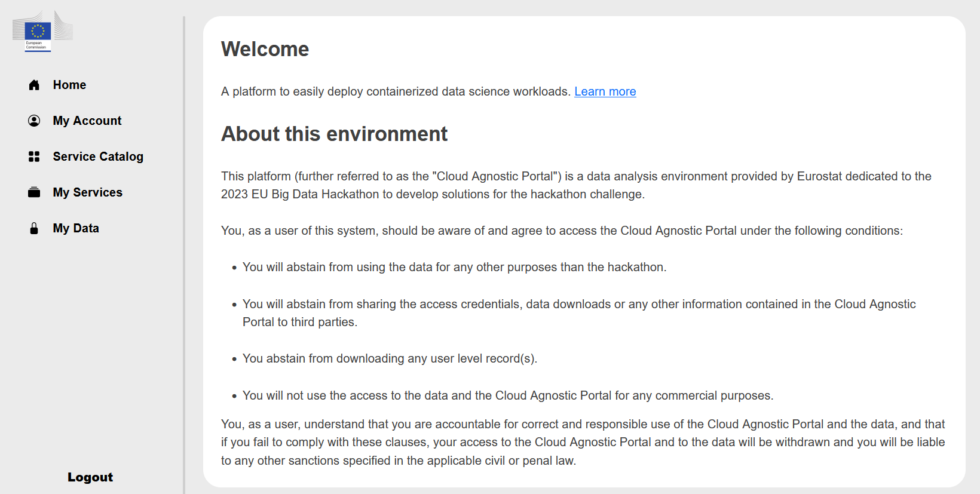Log out using the Logout button

(90, 477)
